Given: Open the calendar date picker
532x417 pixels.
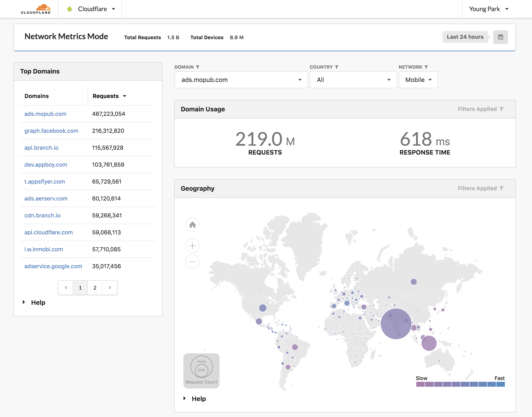Looking at the screenshot, I should (x=501, y=37).
